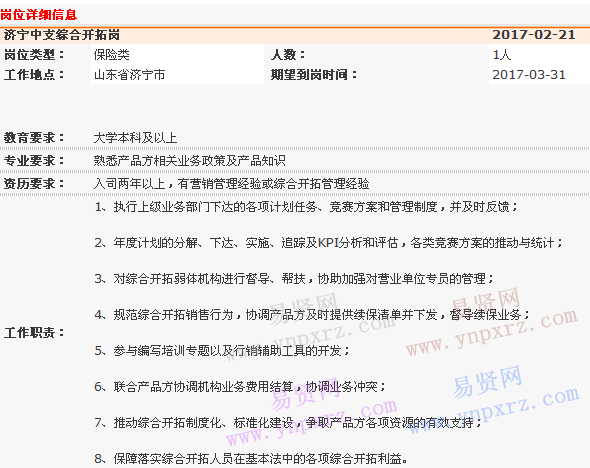The image size is (590, 468).
Task: Click the 工作地点 label
Action: tap(34, 74)
